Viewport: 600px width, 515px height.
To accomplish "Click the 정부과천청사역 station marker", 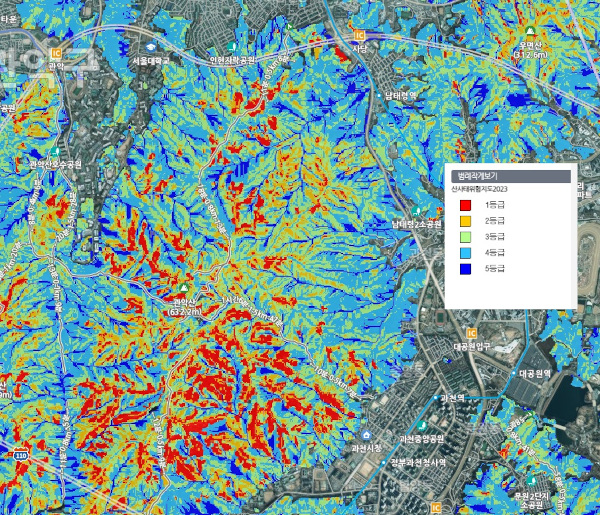I will coord(384,463).
